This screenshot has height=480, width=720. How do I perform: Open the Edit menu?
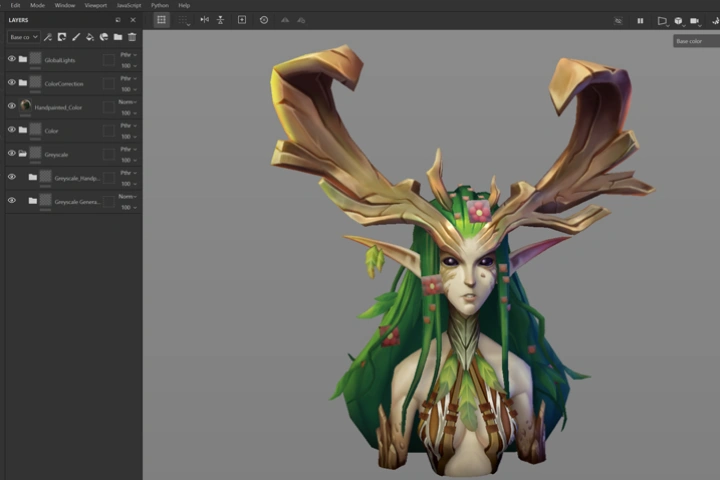[x=15, y=6]
